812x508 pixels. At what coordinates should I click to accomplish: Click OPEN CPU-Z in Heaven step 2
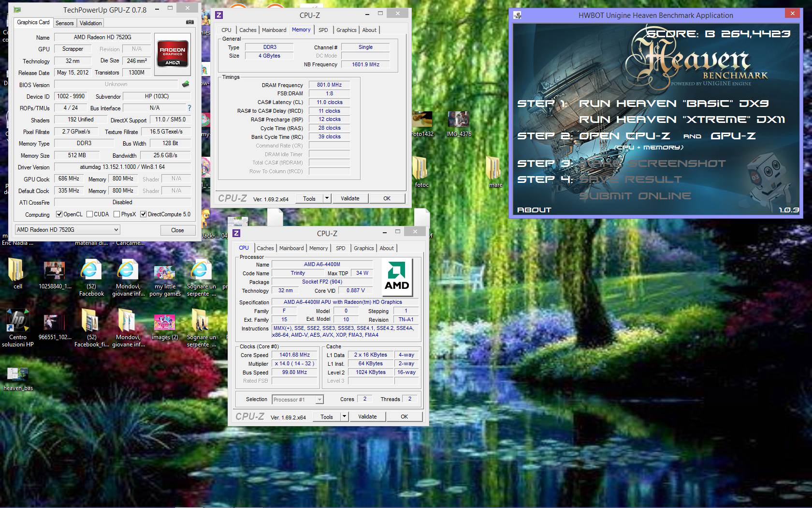(624, 136)
